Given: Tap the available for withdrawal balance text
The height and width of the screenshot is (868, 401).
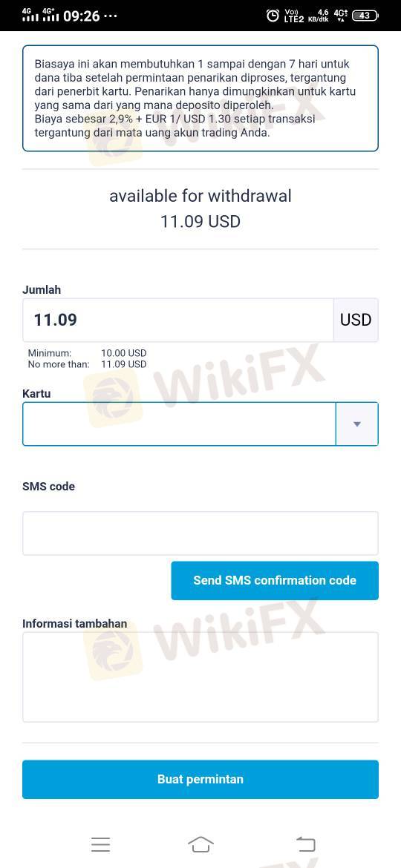Looking at the screenshot, I should coord(200,208).
